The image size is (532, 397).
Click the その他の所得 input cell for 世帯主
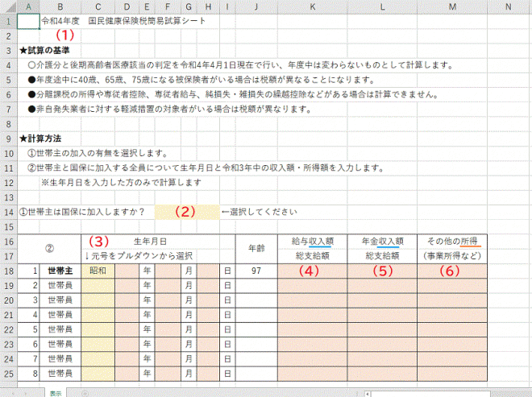coord(451,271)
